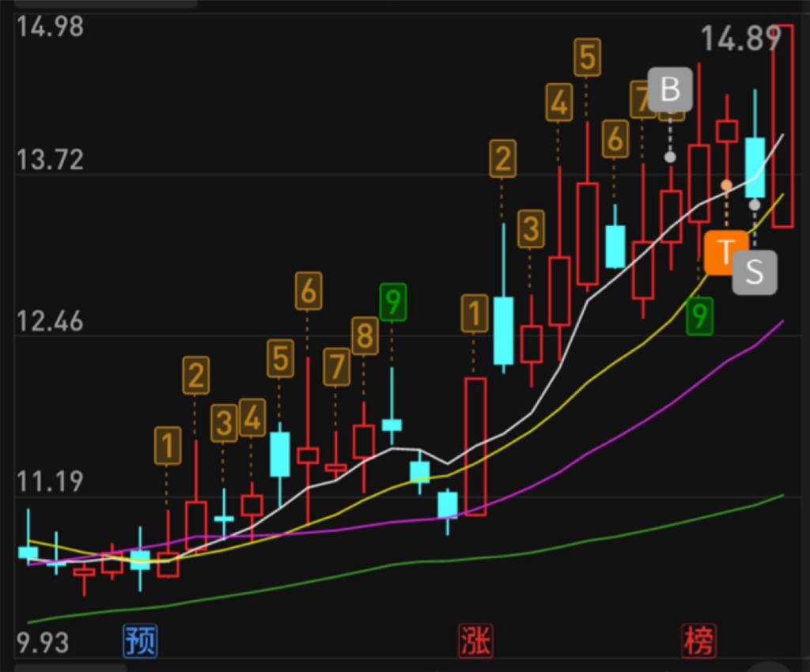Click the 5 marker above the cyan candlestick

[x=281, y=358]
